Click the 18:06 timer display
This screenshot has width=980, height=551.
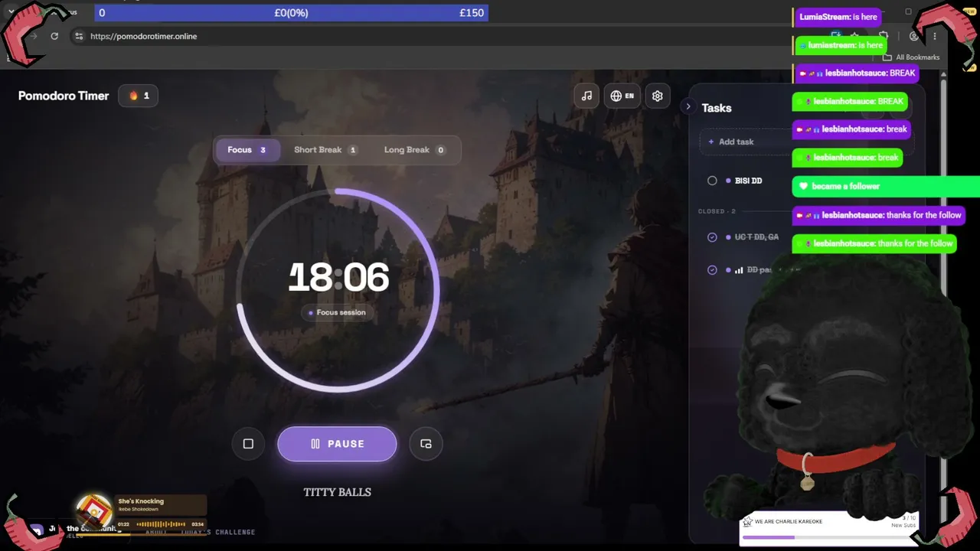tap(338, 277)
